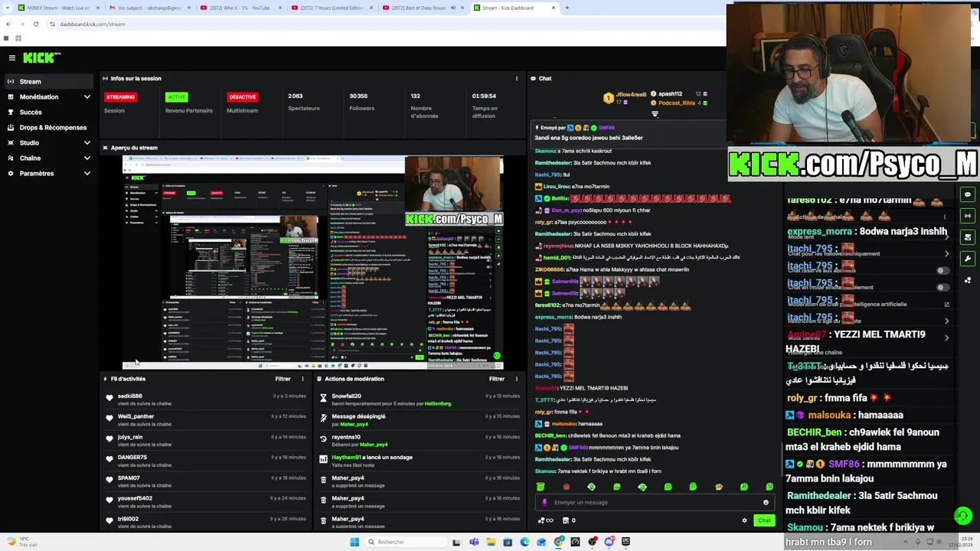Toggle the Chat réservé aux abonnés switch

point(943,270)
